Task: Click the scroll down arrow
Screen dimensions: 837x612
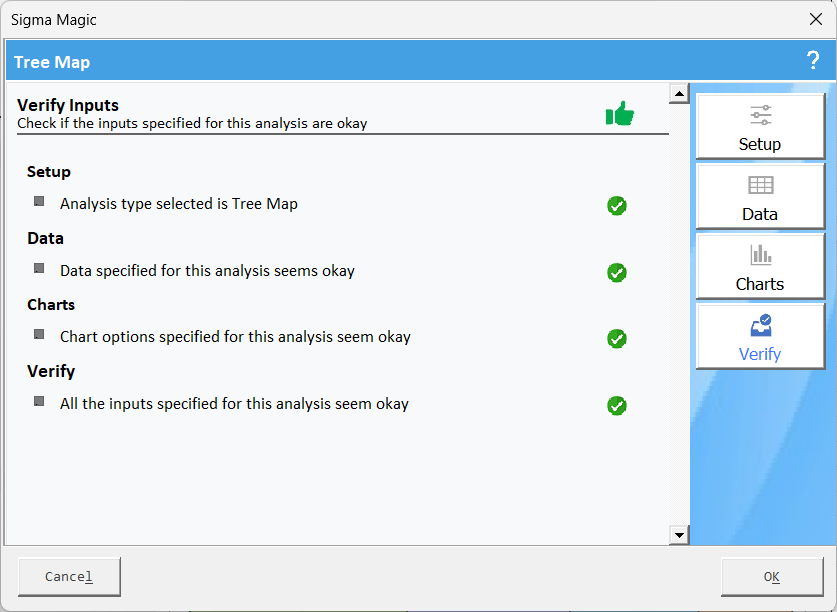Action: (x=679, y=535)
